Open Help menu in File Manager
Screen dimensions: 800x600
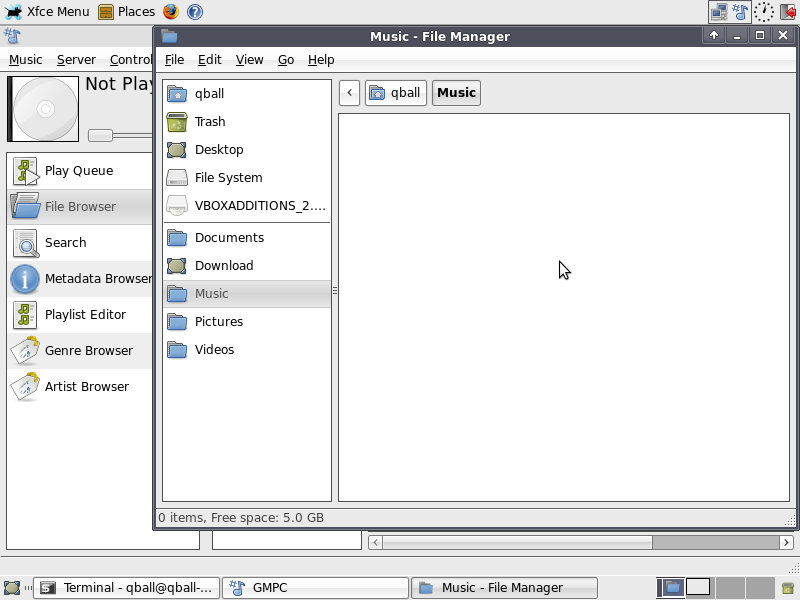pyautogui.click(x=321, y=60)
